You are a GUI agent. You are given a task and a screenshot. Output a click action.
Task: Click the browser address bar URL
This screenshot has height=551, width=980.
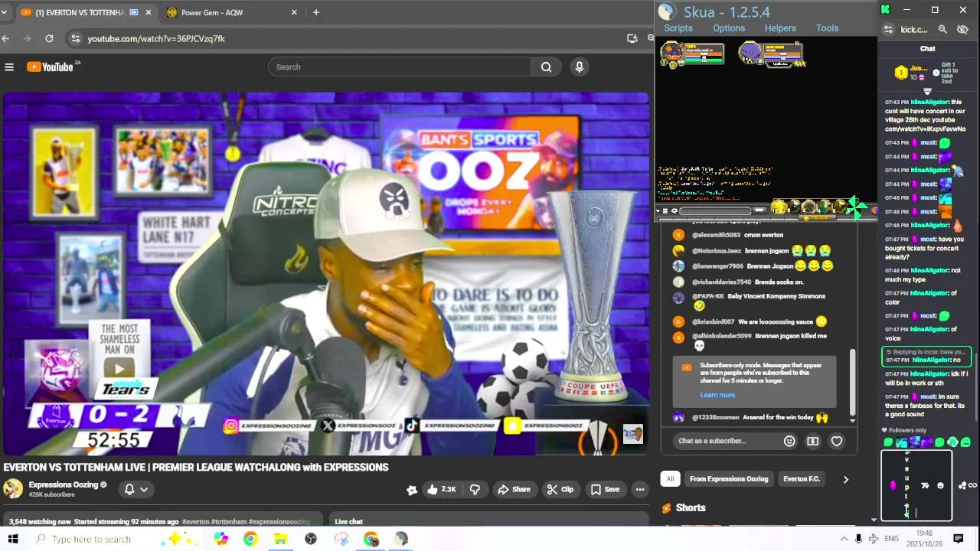tap(156, 38)
